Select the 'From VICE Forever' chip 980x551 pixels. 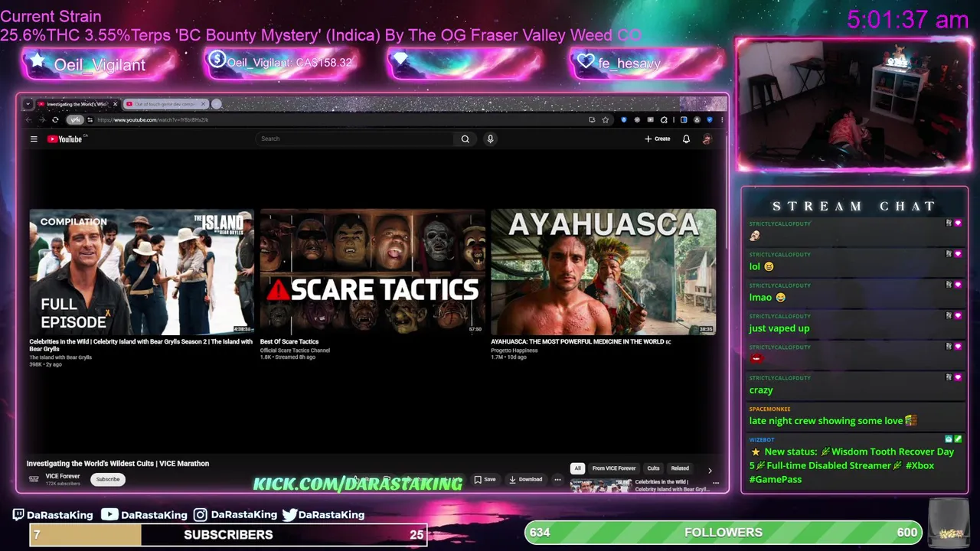pyautogui.click(x=614, y=468)
